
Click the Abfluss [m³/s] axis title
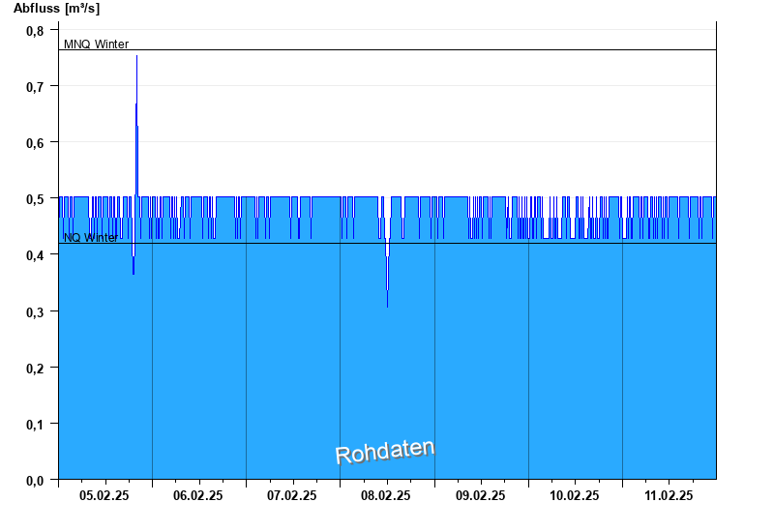(56, 9)
